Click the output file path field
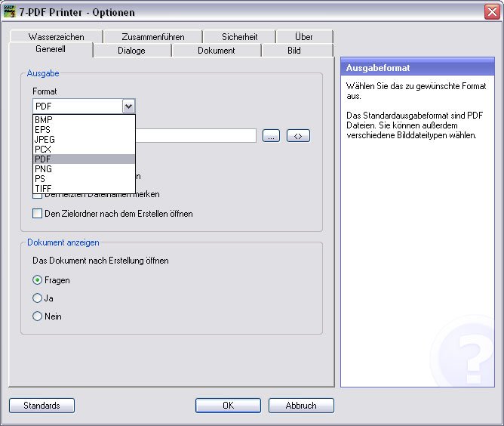The width and height of the screenshot is (504, 426). tap(195, 136)
